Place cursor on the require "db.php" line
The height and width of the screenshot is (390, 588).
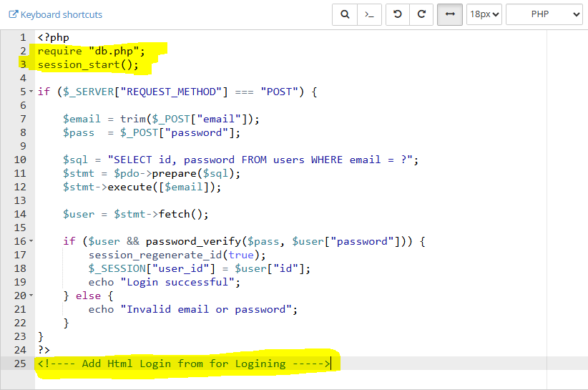(91, 51)
